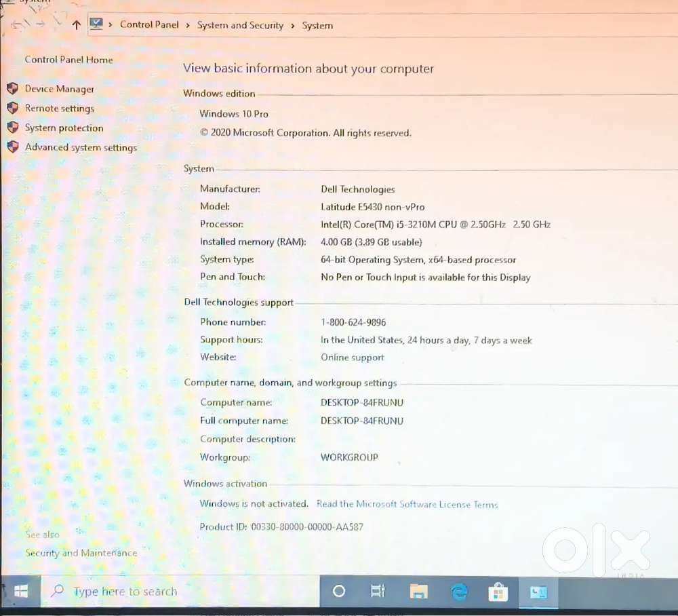Viewport: 678px width, 616px height.
Task: Select System and Security breadcrumb item
Action: (x=240, y=26)
